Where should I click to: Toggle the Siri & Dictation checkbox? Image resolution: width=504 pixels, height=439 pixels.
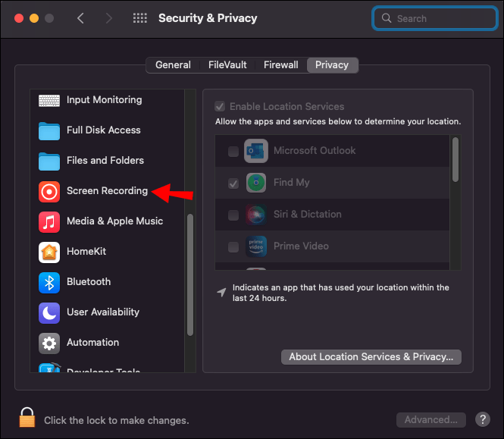click(233, 215)
